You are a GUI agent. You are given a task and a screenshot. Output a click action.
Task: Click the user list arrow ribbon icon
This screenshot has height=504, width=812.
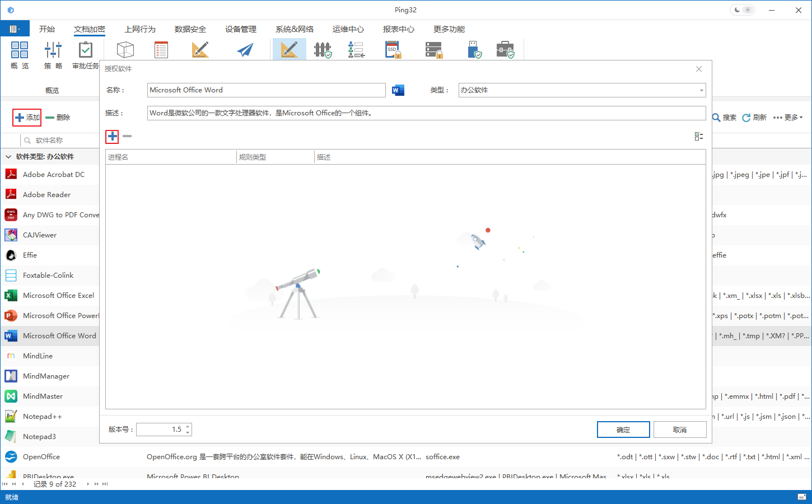356,50
